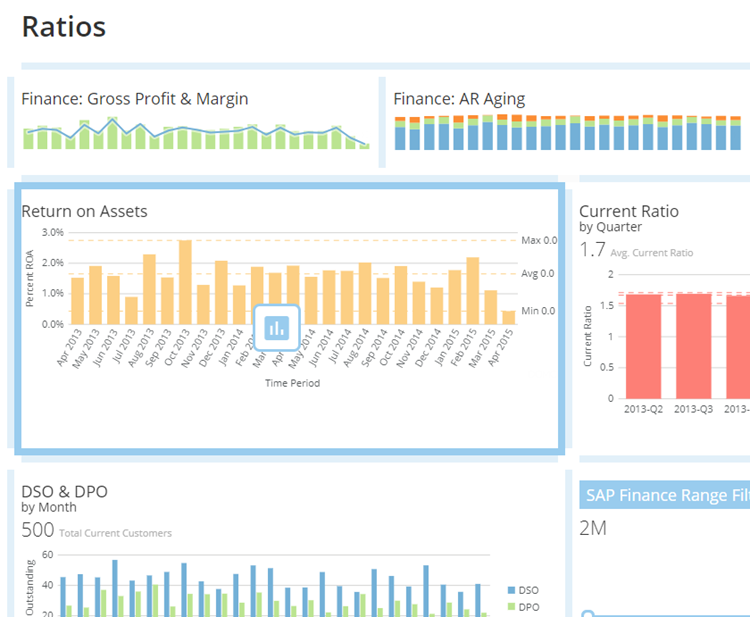Open the Finance: AR Aging thumbnail chart
750x617 pixels.
click(568, 132)
